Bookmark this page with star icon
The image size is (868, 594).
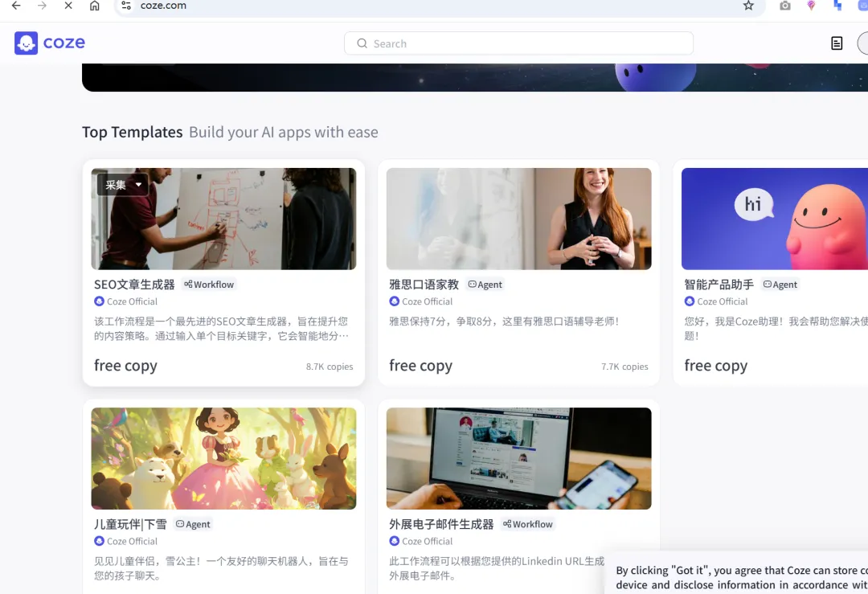coord(748,6)
